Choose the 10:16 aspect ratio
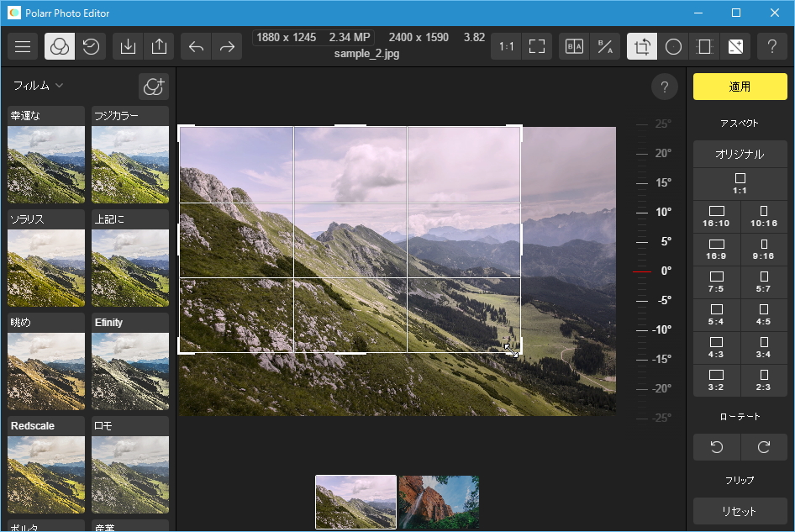The height and width of the screenshot is (532, 795). 764,217
